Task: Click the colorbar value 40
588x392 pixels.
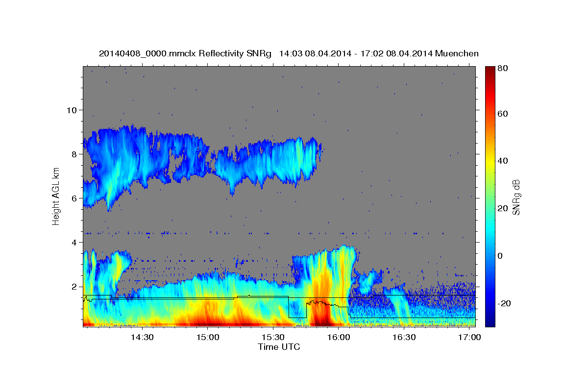Action: coord(504,161)
